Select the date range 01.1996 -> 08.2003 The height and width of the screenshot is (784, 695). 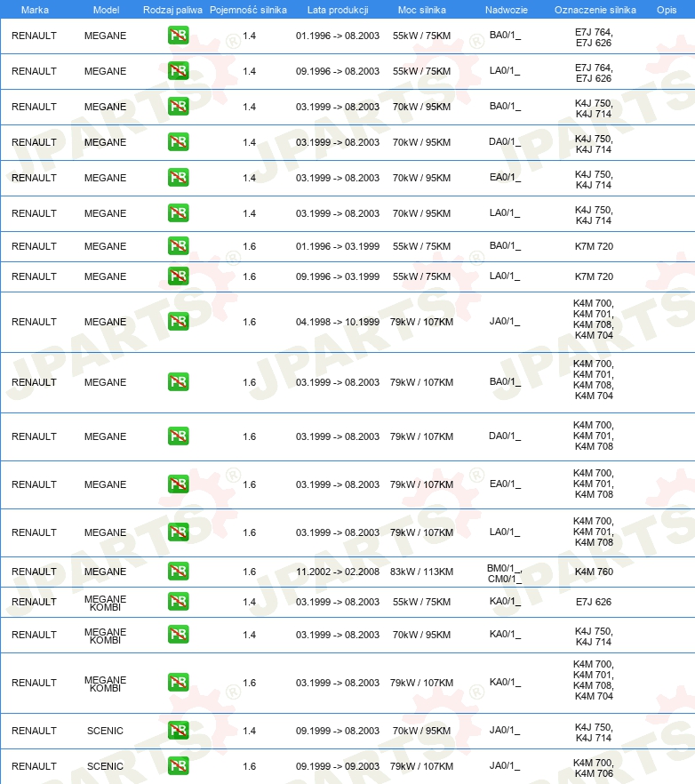point(338,36)
